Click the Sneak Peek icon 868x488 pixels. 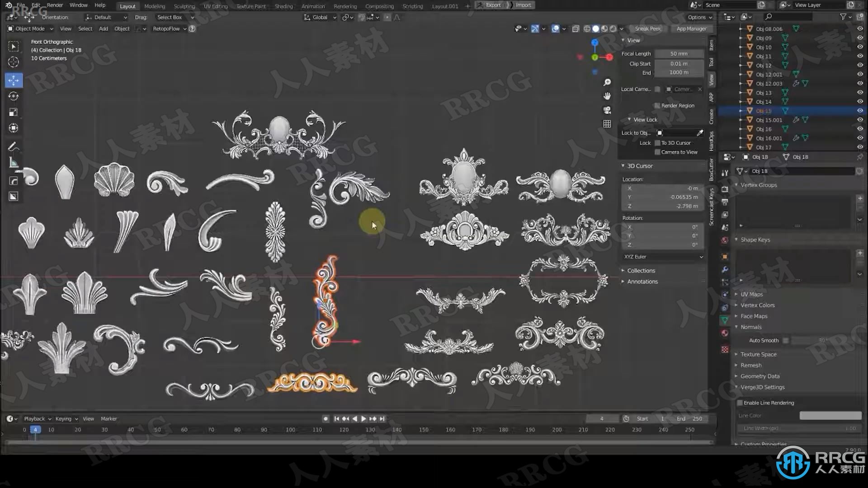point(648,28)
